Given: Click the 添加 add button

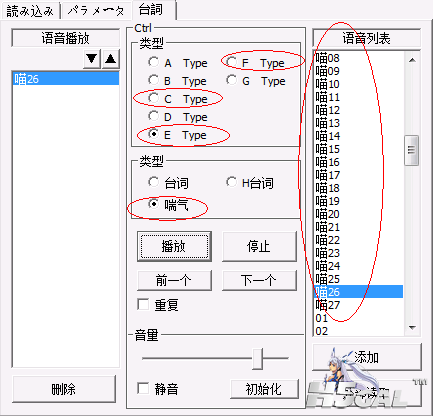Looking at the screenshot, I should click(x=367, y=357).
